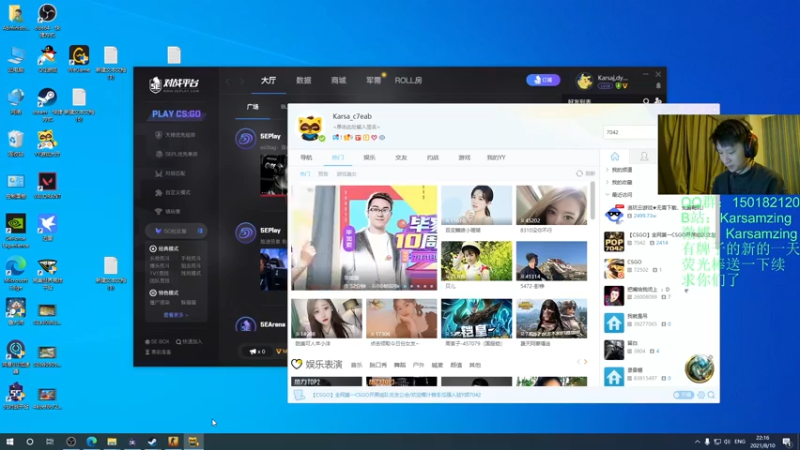The height and width of the screenshot is (450, 800).
Task: Open the WeGame desktop shortcut
Action: 79,55
